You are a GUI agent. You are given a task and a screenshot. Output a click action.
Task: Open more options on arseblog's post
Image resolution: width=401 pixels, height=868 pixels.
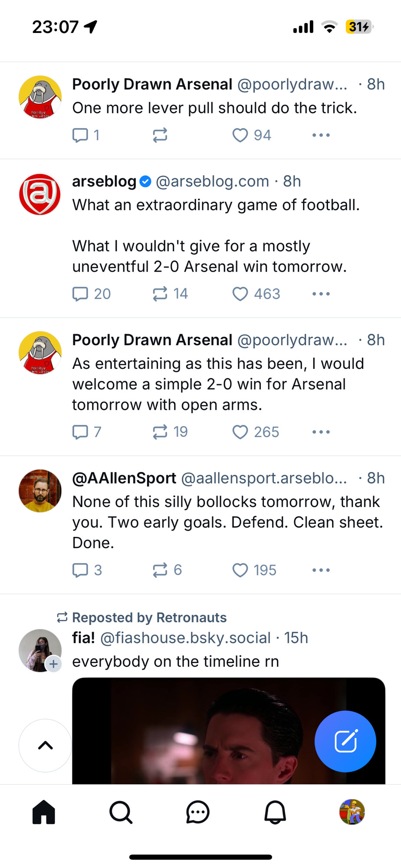[x=321, y=294]
